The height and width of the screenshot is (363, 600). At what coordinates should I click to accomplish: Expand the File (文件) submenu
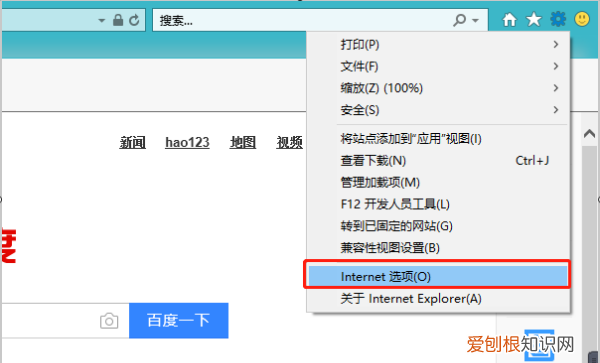tap(439, 67)
